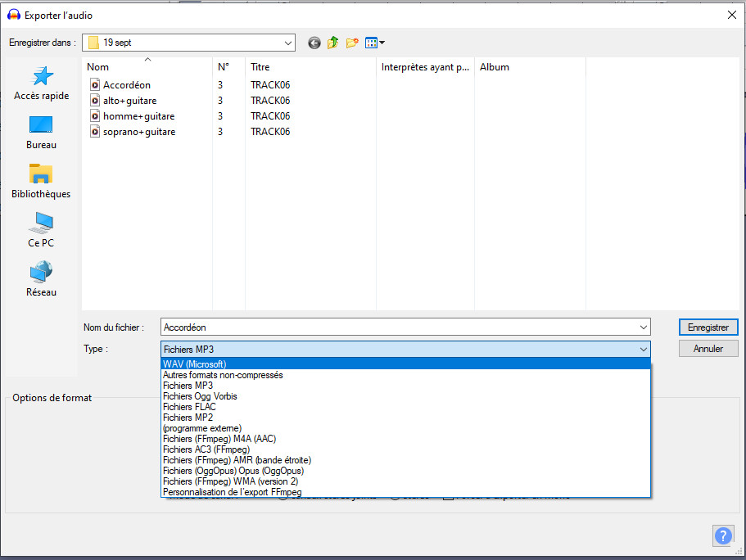The image size is (746, 560).
Task: Select the file named Accordéon
Action: click(x=127, y=84)
